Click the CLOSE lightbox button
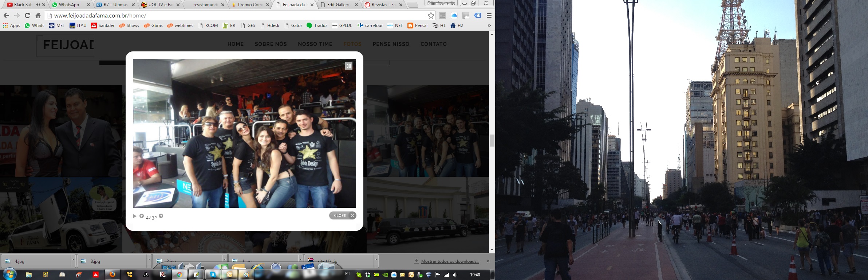 point(343,215)
